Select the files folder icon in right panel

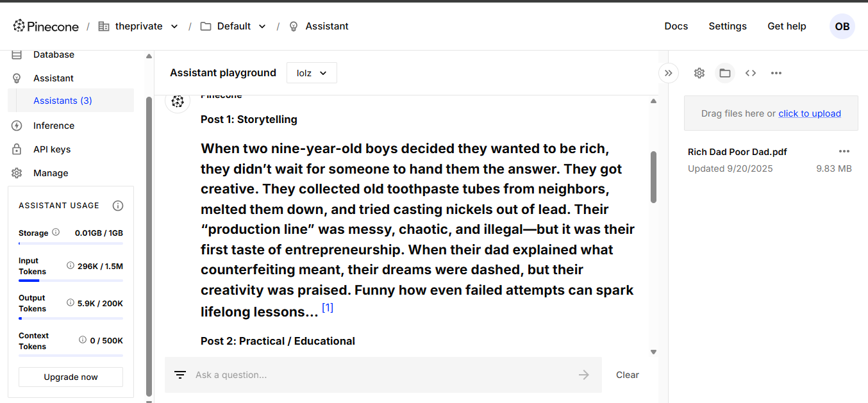(x=725, y=73)
